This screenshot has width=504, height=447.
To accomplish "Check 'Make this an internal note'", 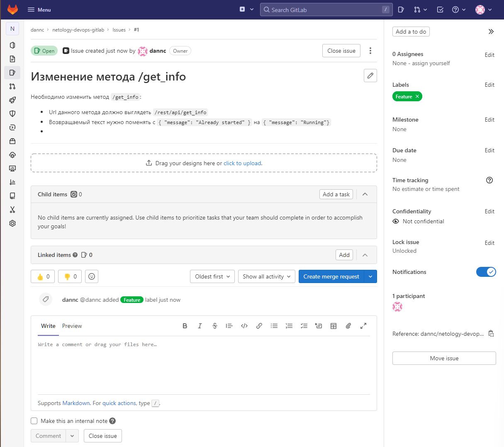I will 34,421.
